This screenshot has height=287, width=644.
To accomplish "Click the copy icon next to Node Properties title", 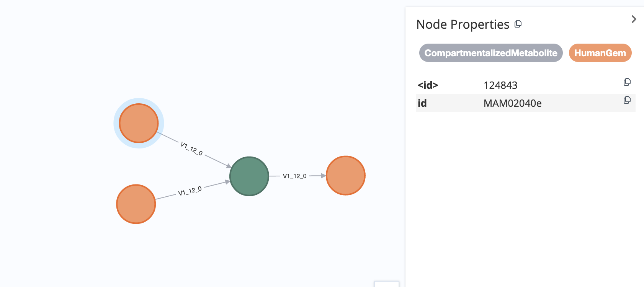I will click(518, 24).
